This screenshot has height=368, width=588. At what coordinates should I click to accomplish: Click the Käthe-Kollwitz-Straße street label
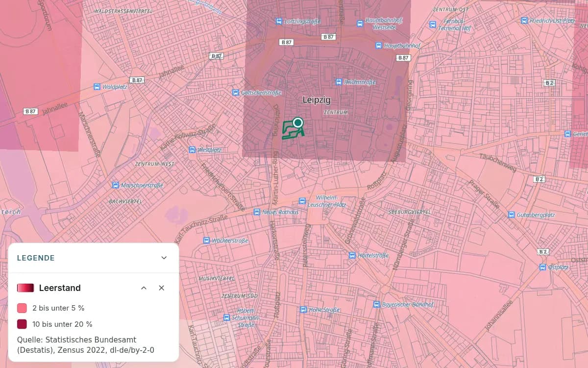188,137
